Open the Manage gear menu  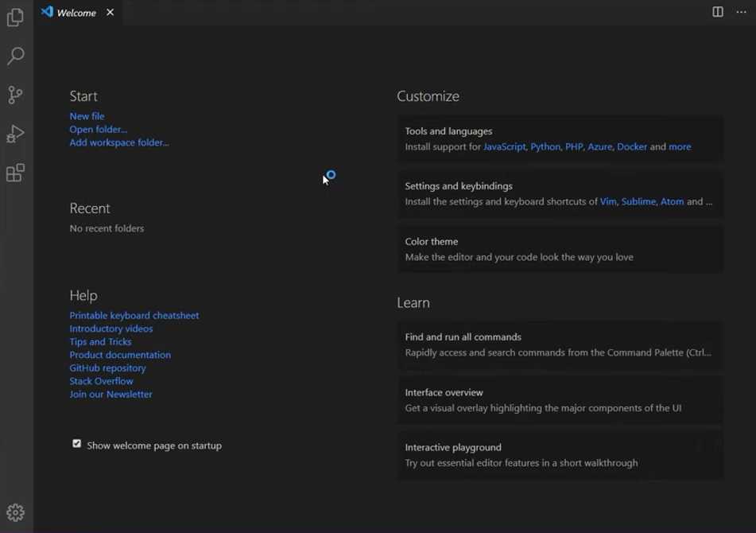[15, 512]
